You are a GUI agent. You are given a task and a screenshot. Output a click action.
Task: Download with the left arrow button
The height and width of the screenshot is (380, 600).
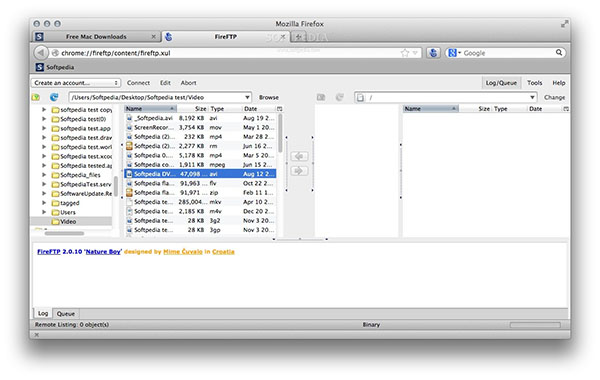[299, 156]
